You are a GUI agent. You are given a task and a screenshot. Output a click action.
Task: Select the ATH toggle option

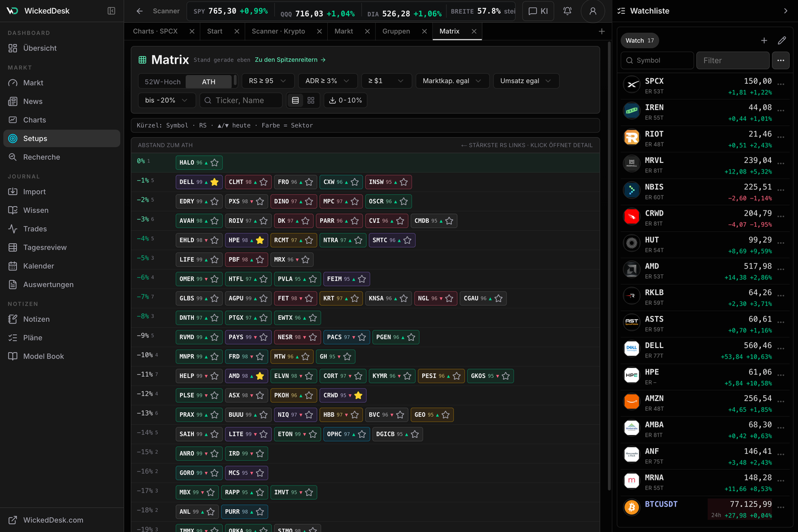point(209,81)
